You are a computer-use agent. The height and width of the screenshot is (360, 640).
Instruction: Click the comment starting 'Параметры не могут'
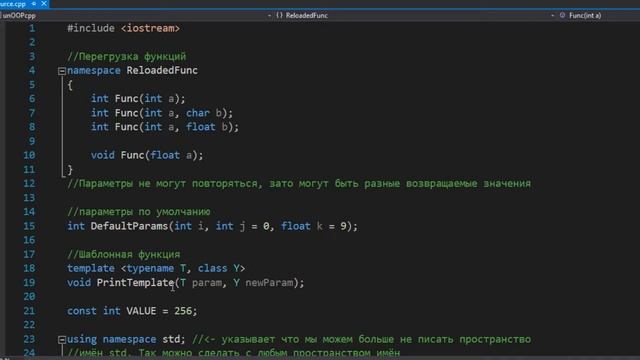point(299,184)
